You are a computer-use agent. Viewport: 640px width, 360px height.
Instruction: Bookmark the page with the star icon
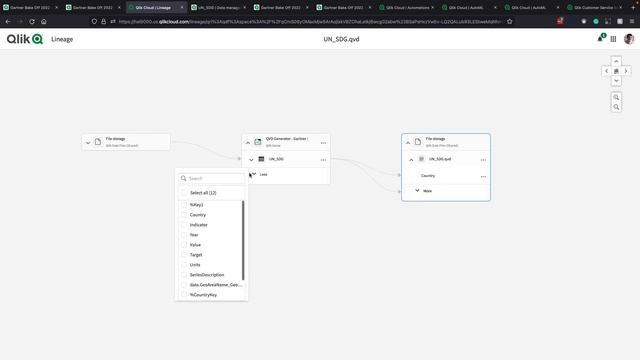point(509,21)
